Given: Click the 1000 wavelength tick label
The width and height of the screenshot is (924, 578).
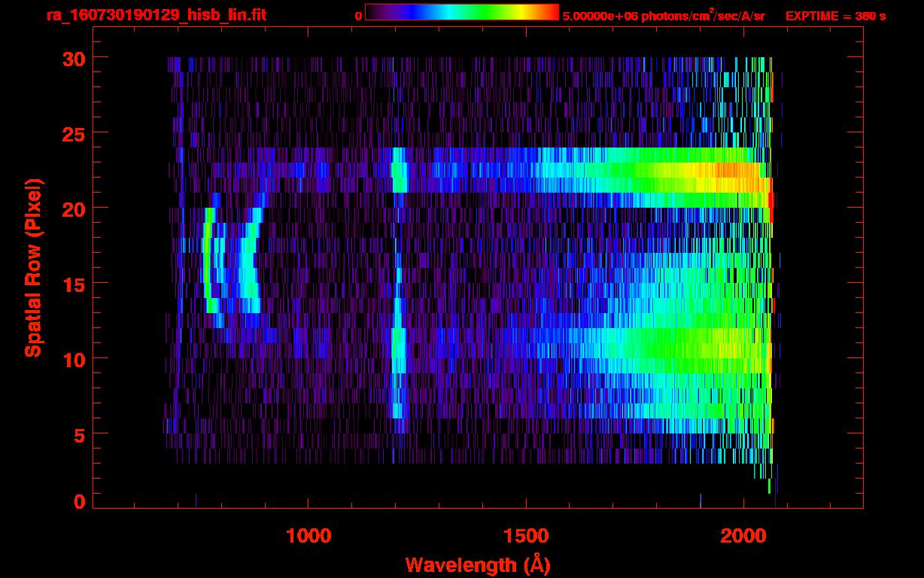Looking at the screenshot, I should (x=309, y=536).
